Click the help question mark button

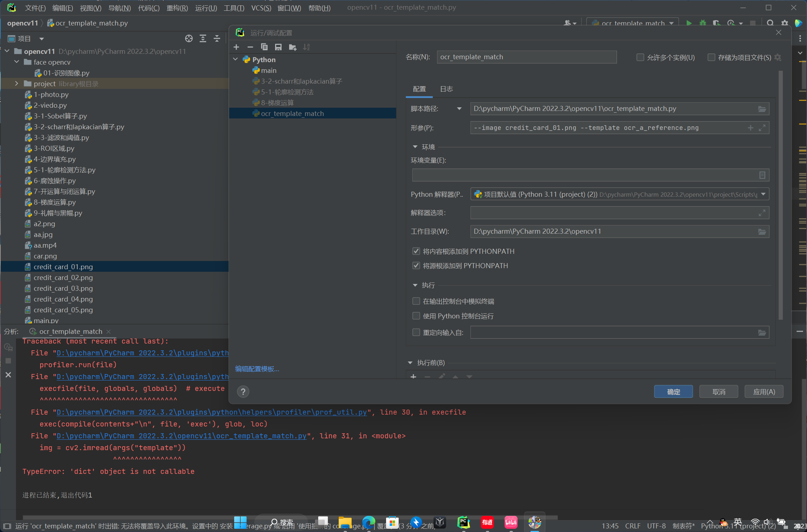(243, 392)
